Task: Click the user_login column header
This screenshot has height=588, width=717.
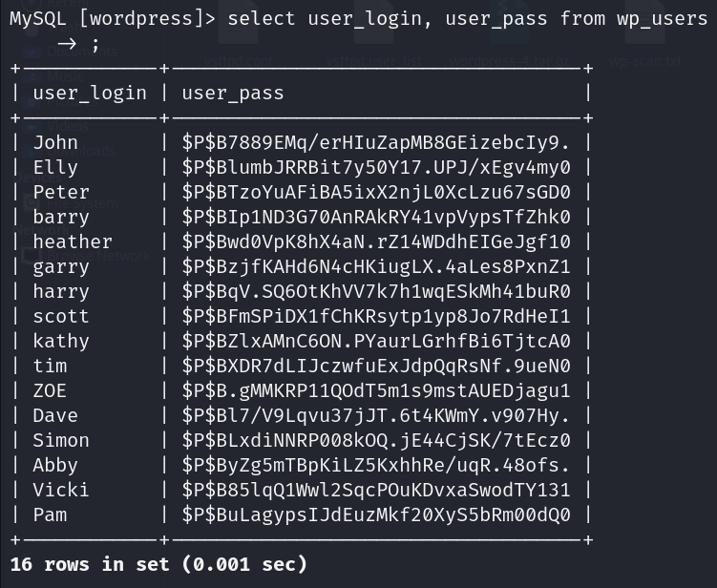Action: (x=90, y=94)
